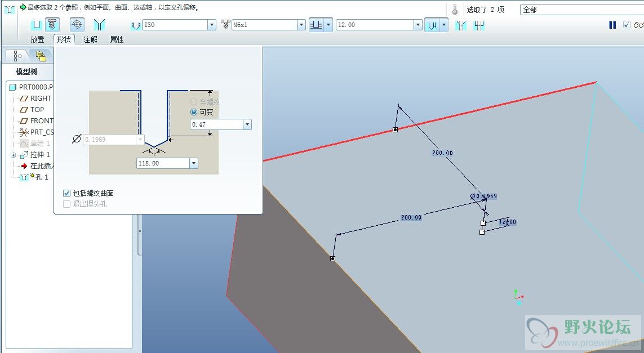Open the 属性 tab
The height and width of the screenshot is (353, 644).
(117, 39)
